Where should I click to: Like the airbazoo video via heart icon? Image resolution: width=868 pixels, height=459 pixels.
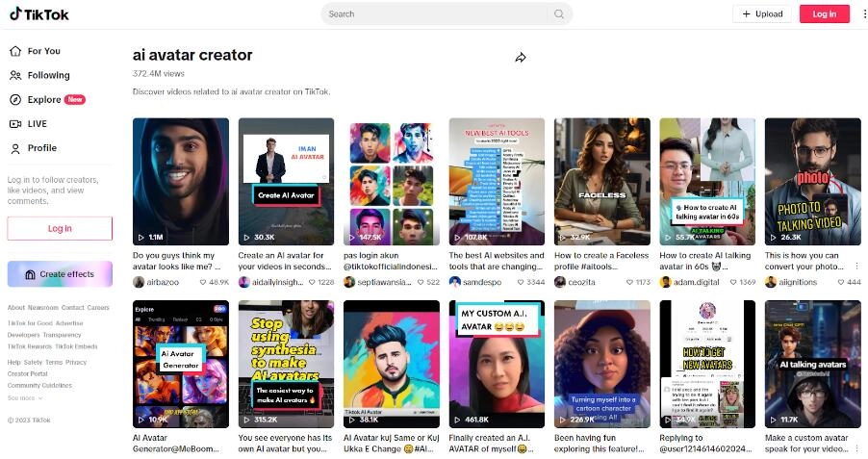point(202,282)
